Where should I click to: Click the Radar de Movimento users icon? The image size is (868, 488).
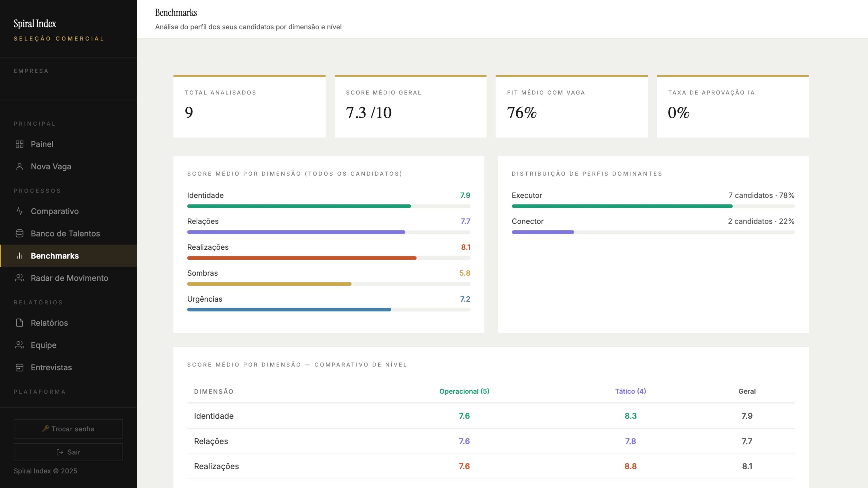[19, 278]
